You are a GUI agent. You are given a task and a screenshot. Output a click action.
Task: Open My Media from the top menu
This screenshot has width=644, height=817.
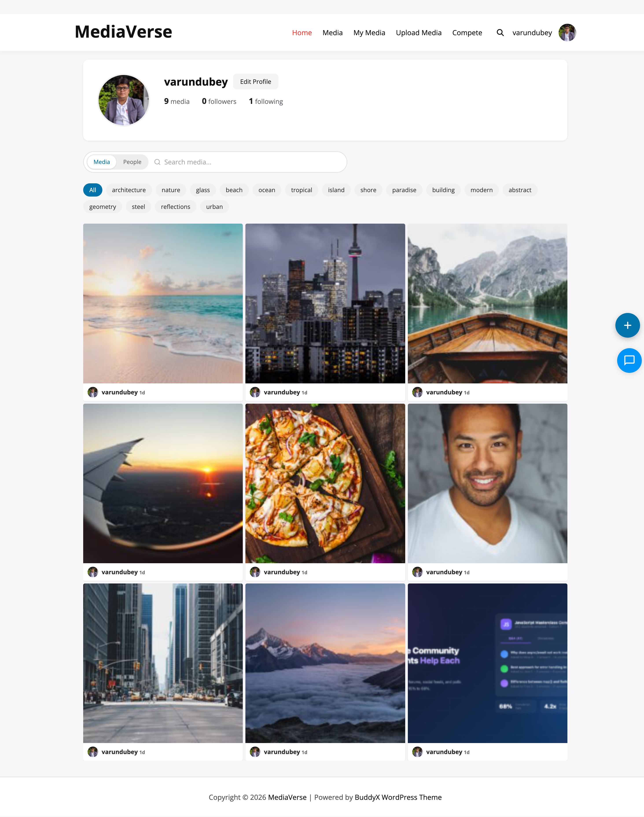tap(369, 33)
